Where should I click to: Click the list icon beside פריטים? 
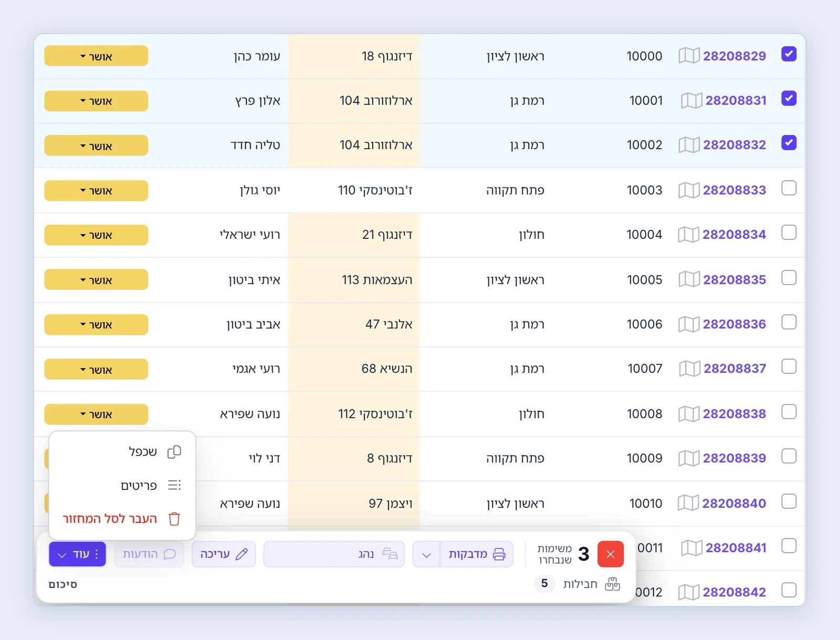(x=174, y=485)
